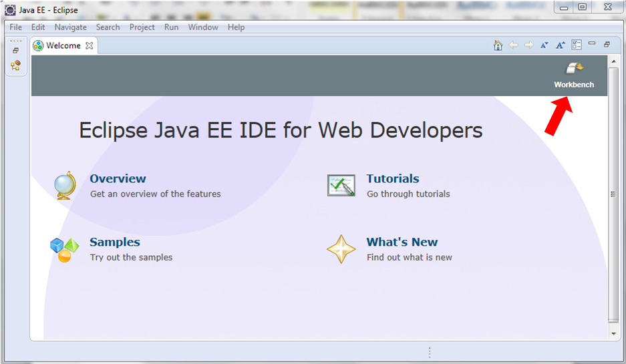Click the Workbench icon

(574, 69)
